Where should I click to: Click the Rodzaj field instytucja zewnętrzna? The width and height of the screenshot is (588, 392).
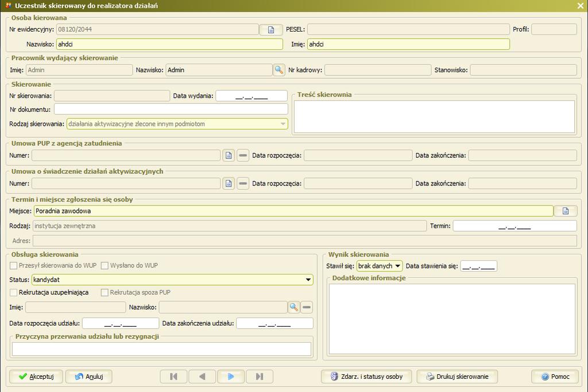click(x=230, y=226)
